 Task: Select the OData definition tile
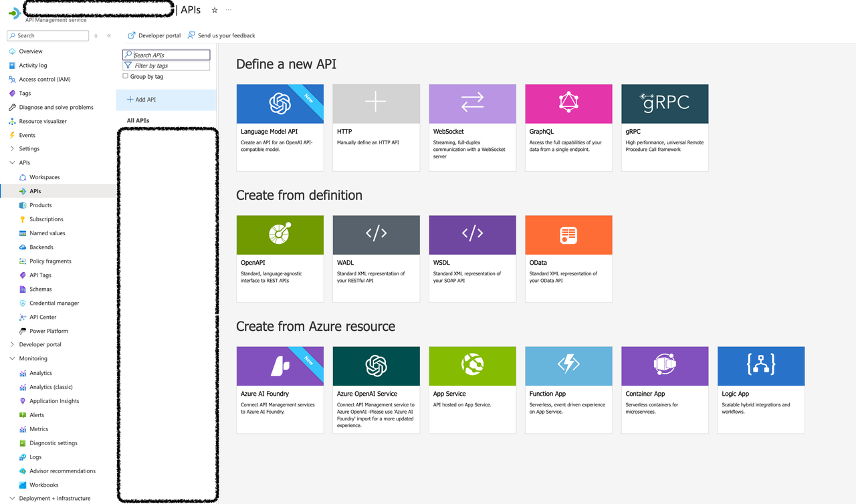568,259
